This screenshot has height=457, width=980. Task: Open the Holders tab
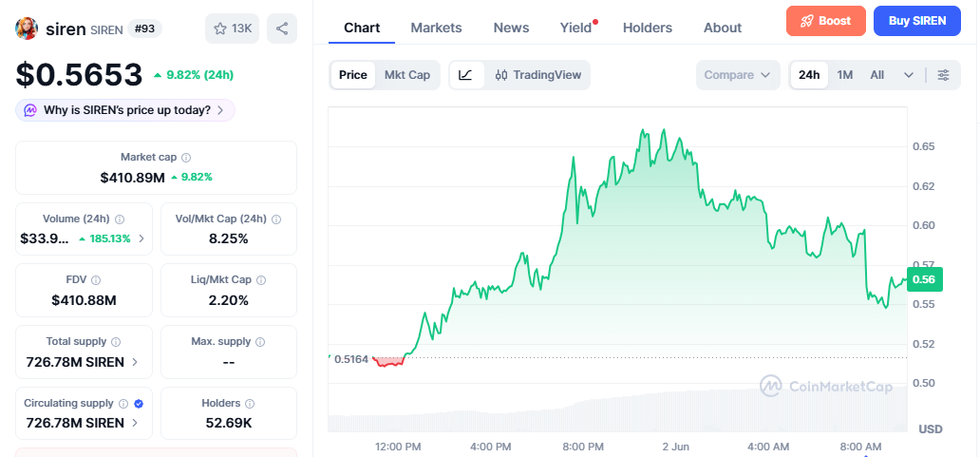pyautogui.click(x=648, y=28)
